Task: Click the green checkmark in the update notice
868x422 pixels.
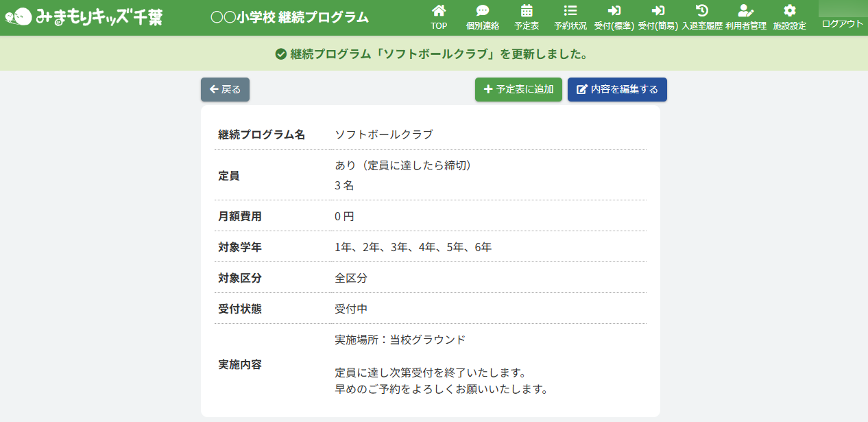Action: (280, 54)
